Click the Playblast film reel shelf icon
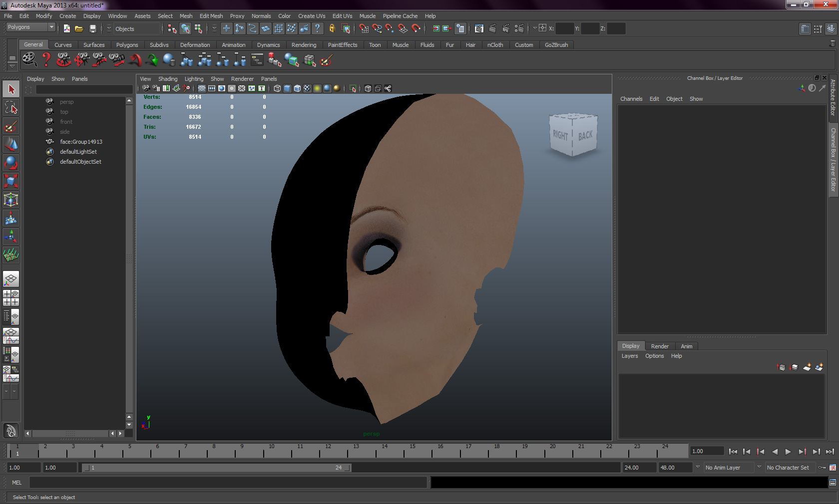This screenshot has width=839, height=504. pos(29,60)
